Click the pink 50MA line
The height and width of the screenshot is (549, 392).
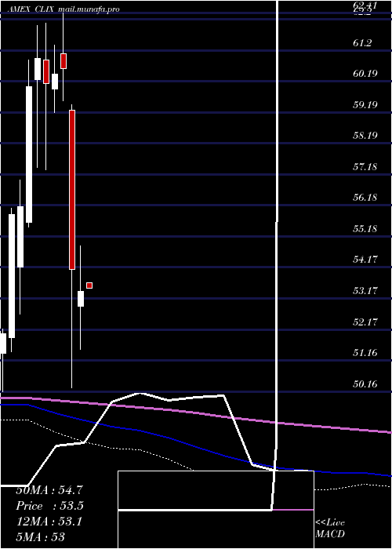point(196,412)
